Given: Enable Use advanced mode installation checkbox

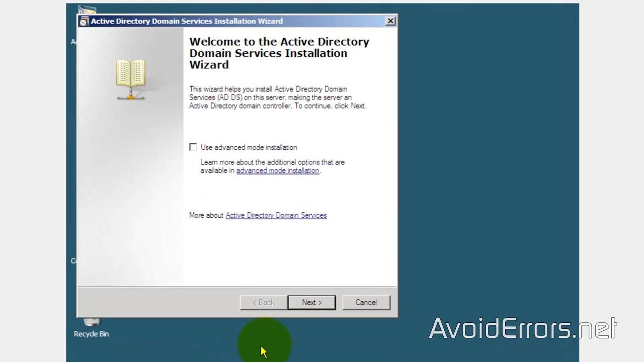Looking at the screenshot, I should point(193,147).
